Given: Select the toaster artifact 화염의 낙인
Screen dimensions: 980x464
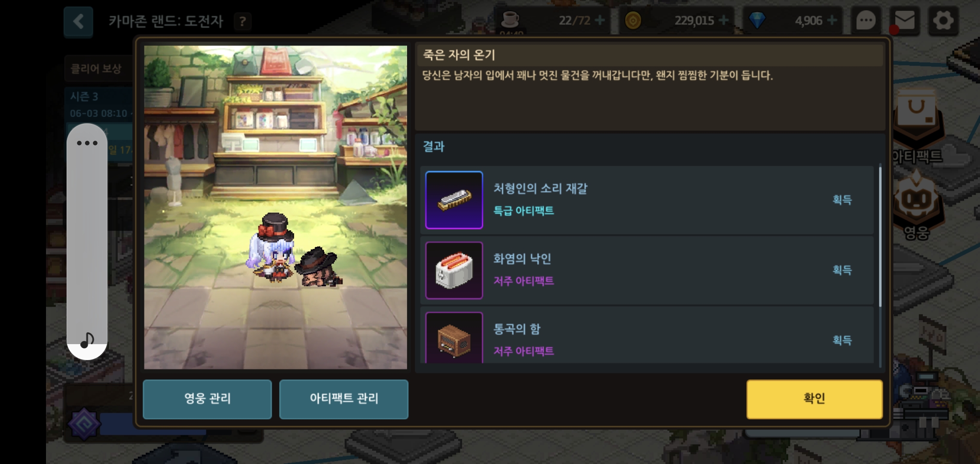Looking at the screenshot, I should [647, 270].
